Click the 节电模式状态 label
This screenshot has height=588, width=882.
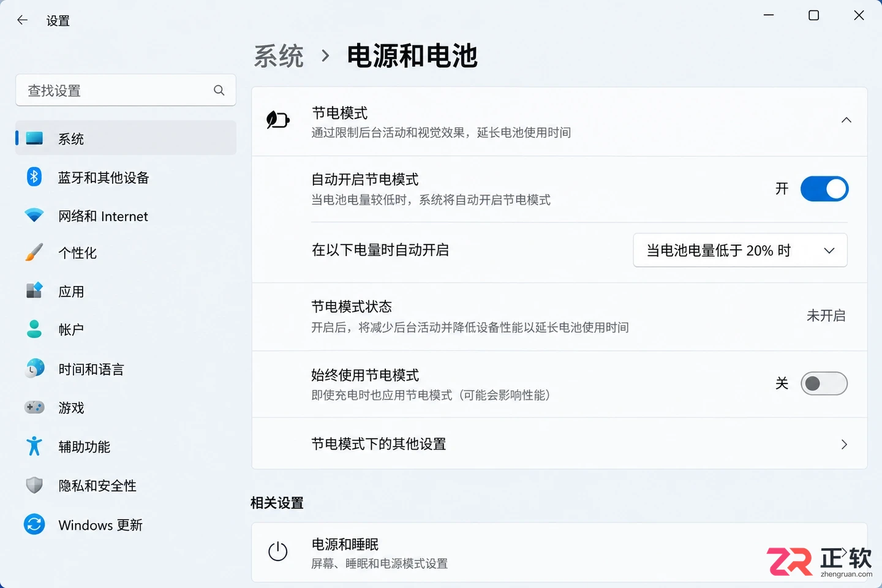tap(352, 306)
